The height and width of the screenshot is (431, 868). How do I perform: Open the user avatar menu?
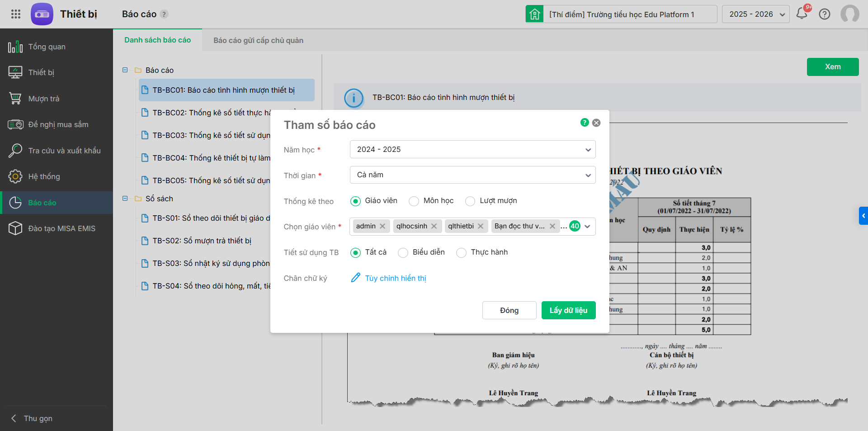[x=850, y=14]
